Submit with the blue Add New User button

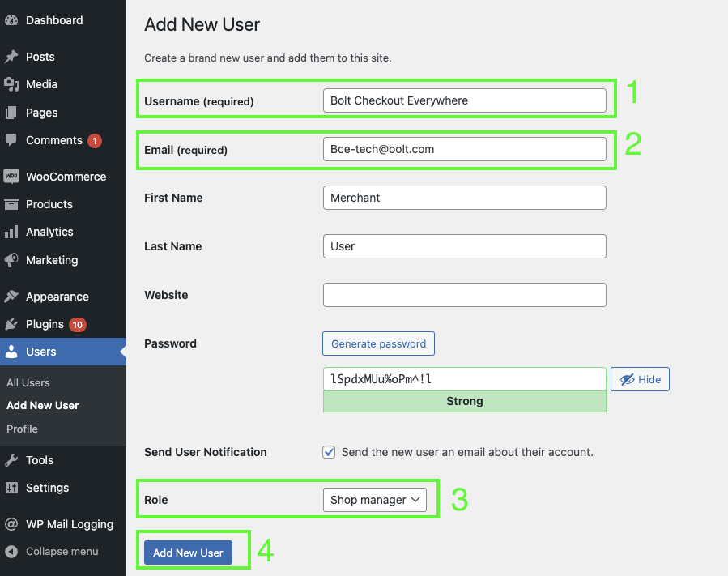[x=188, y=553]
